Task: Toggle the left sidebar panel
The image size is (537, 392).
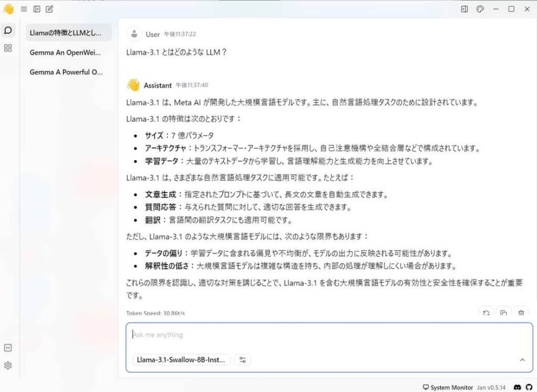Action: [36, 9]
